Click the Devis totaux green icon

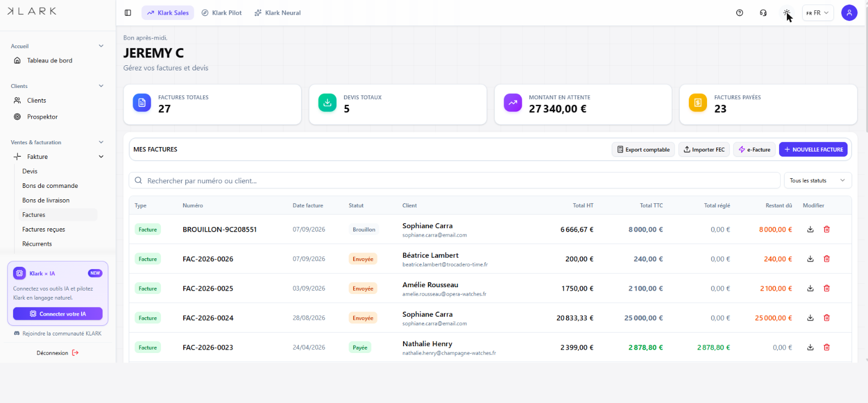[327, 103]
